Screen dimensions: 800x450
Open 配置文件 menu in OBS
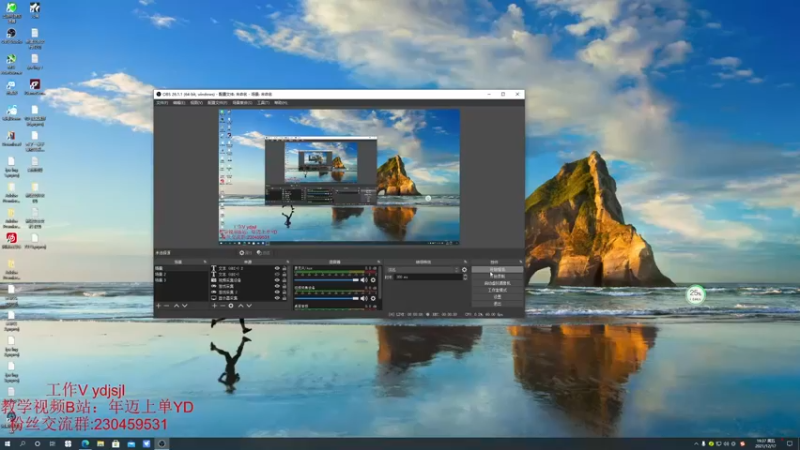click(x=217, y=103)
